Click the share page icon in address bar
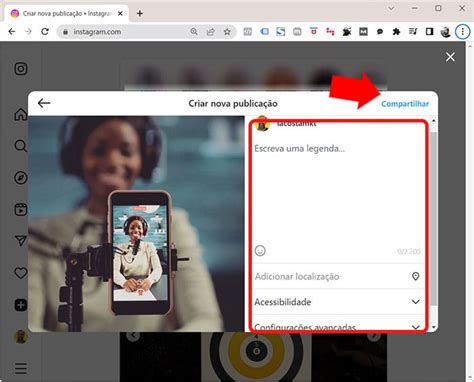 point(211,32)
